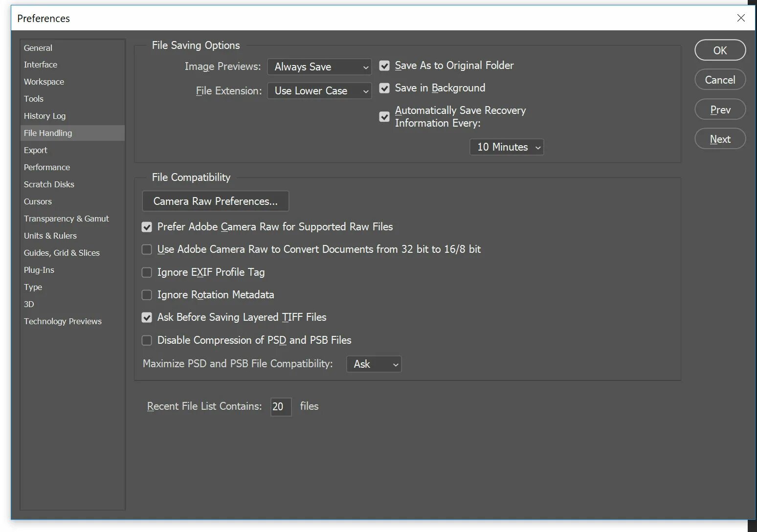Open the File Extension dropdown
Image resolution: width=757 pixels, height=532 pixels.
click(x=319, y=91)
